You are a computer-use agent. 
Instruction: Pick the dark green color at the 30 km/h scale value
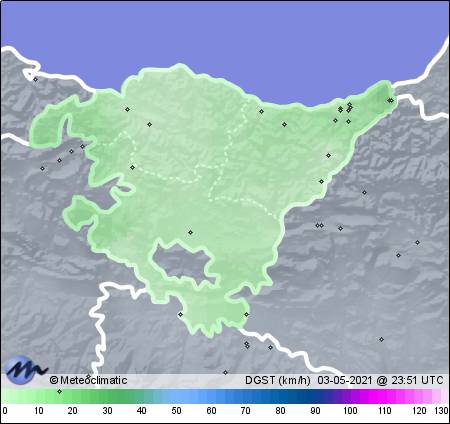point(107,397)
